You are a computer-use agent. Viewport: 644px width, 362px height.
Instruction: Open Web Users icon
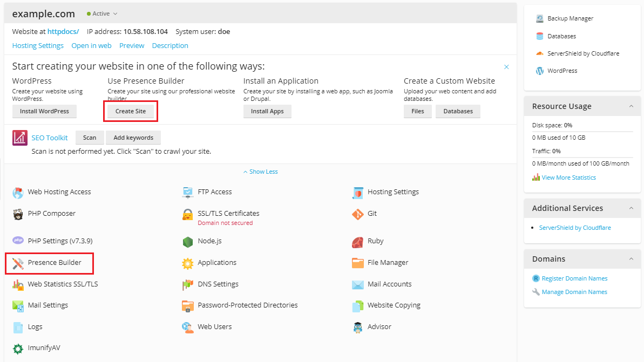click(188, 327)
